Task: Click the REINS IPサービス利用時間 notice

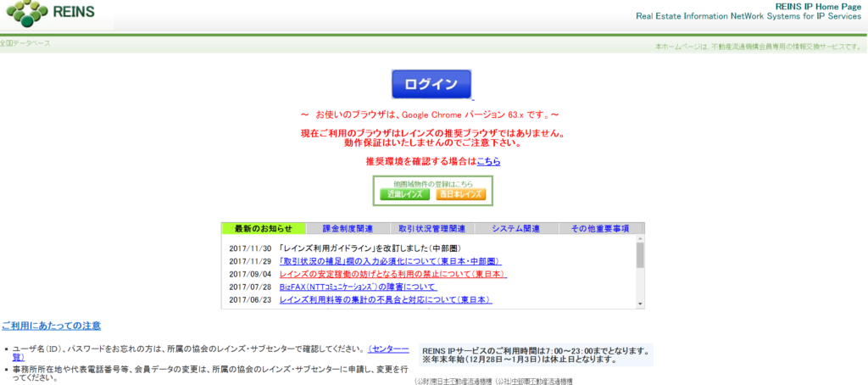Action: (x=536, y=354)
